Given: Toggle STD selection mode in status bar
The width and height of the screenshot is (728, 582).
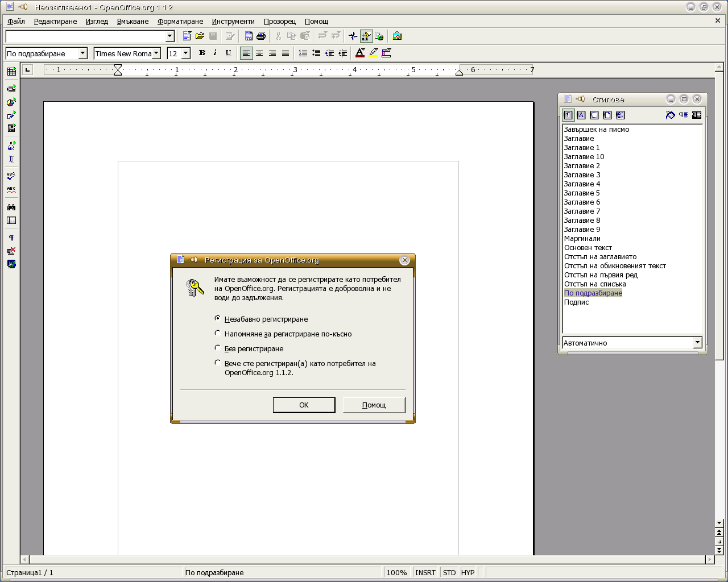Looking at the screenshot, I should click(x=449, y=572).
